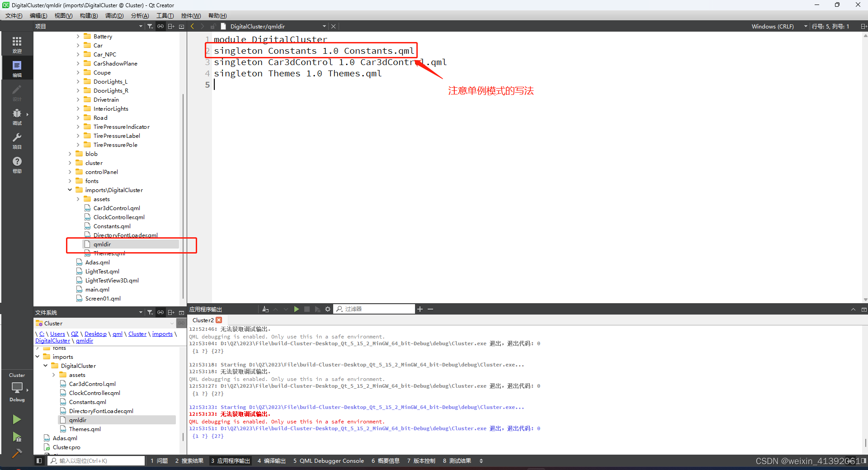Stop the running application in output pane
Image resolution: width=868 pixels, height=470 pixels.
[307, 309]
